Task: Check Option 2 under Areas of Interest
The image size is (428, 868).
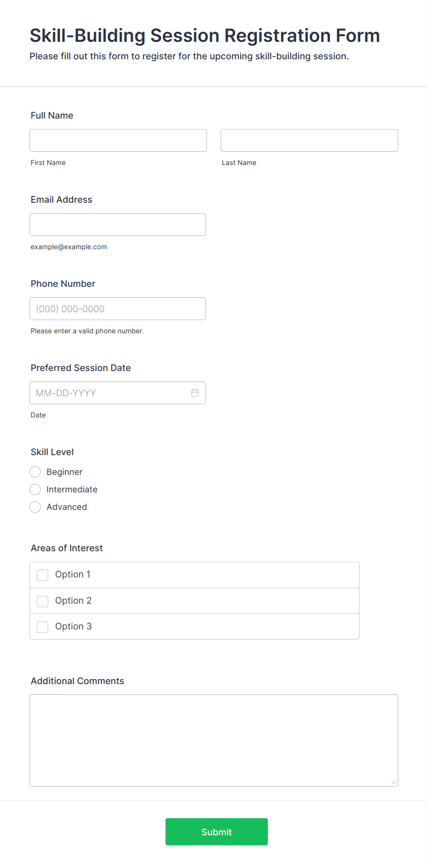Action: (42, 601)
